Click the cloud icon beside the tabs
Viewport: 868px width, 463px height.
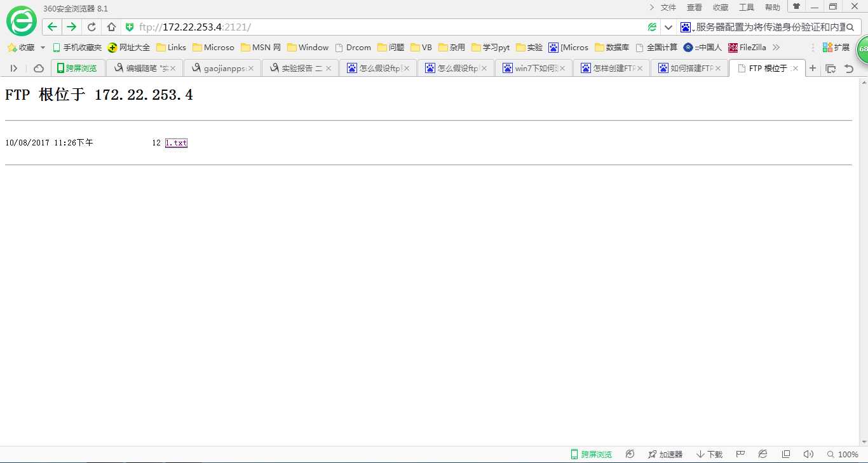pos(39,68)
